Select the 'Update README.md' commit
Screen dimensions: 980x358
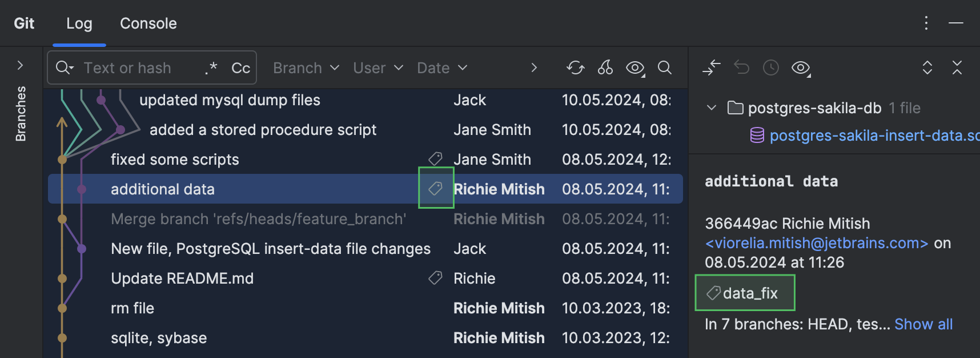pos(182,279)
